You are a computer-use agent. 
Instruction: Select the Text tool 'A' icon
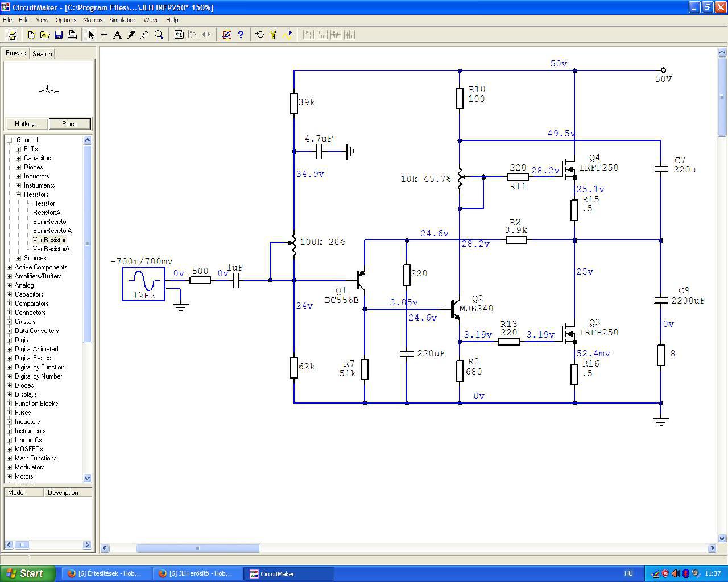coord(117,35)
